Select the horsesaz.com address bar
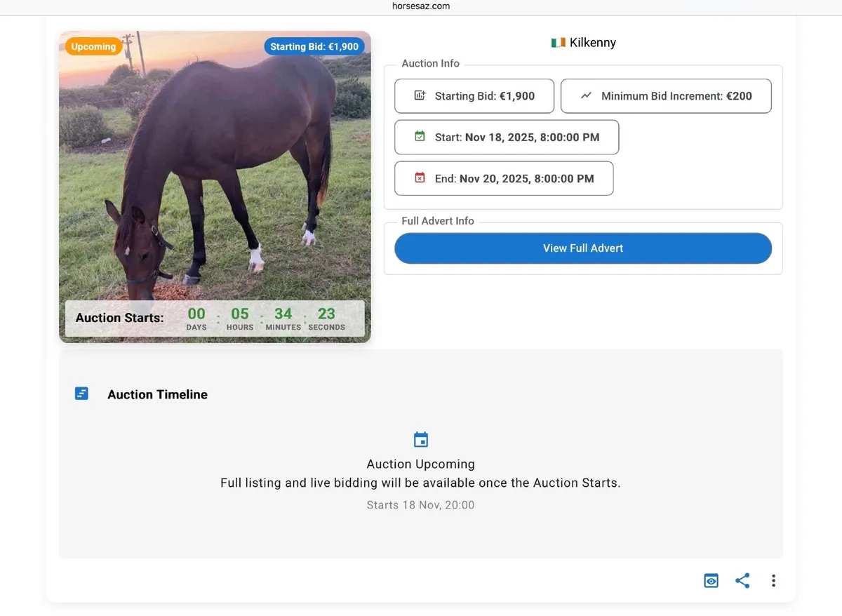The image size is (842, 616). pos(421,6)
